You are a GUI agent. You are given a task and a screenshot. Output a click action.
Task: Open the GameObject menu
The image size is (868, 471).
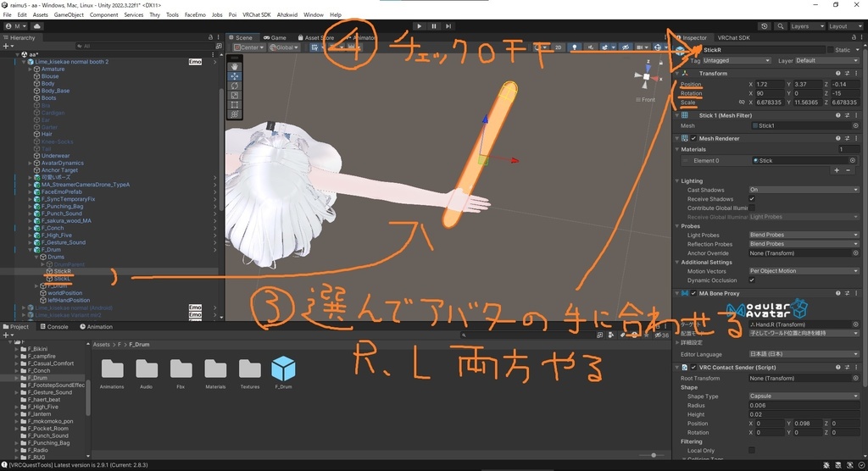tap(69, 15)
